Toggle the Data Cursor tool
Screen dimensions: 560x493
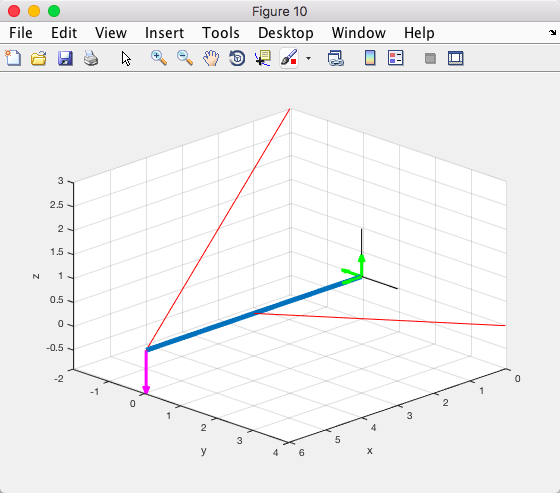tap(263, 58)
